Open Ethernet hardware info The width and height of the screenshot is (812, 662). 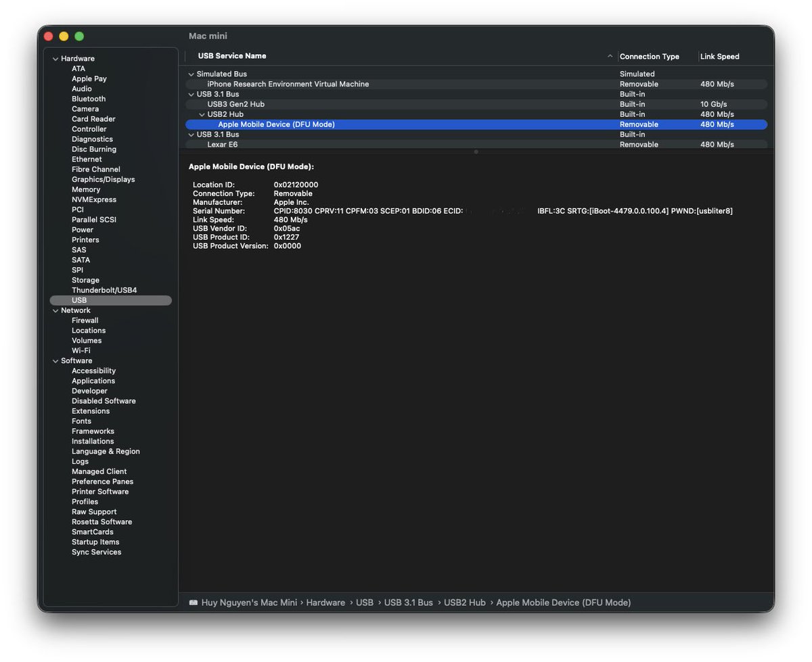click(x=87, y=160)
